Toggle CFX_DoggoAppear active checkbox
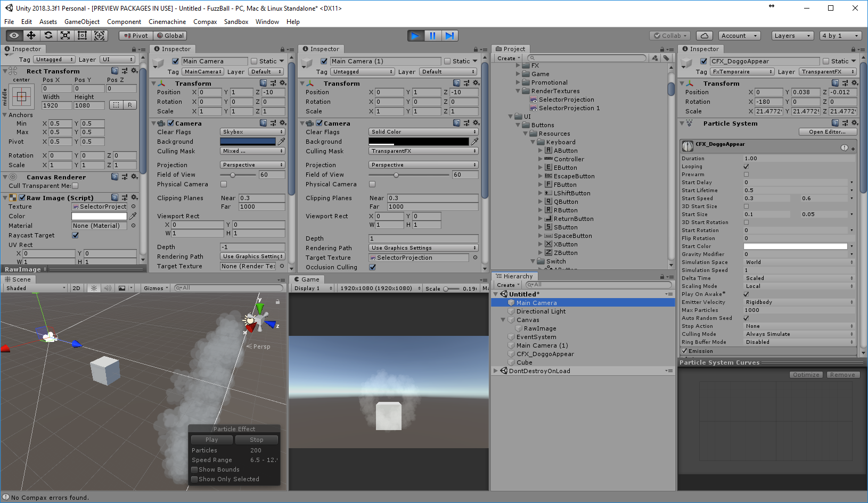 [x=703, y=61]
